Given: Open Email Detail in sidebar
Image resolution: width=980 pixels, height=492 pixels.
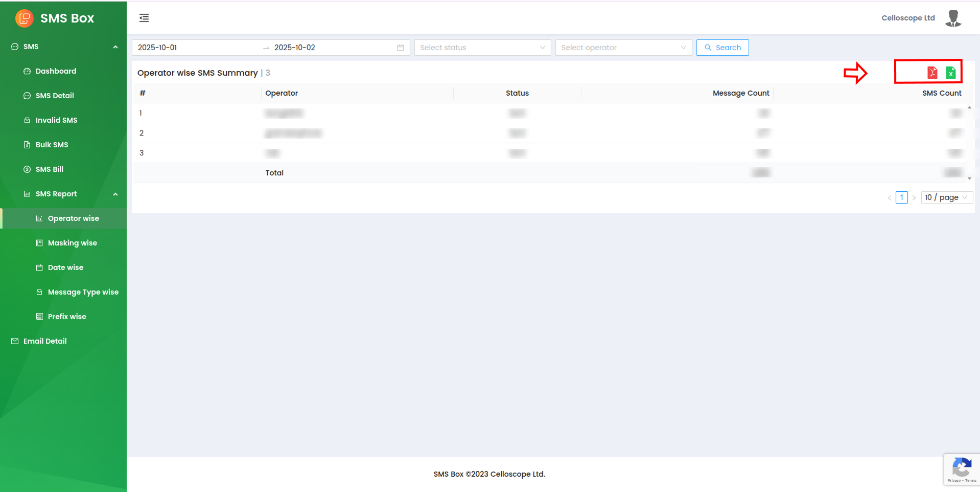Looking at the screenshot, I should [x=45, y=341].
